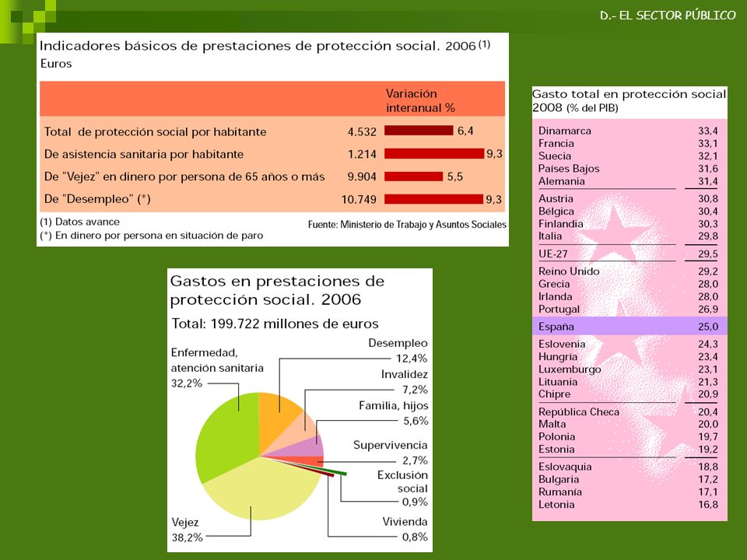
Task: Click the red bar for asistencia sanitaria
Action: pyautogui.click(x=434, y=153)
